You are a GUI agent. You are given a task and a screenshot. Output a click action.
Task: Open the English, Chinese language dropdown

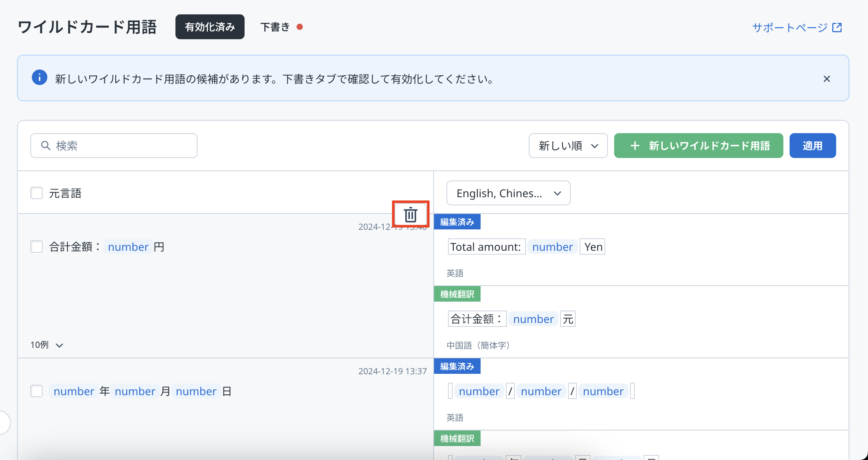(508, 193)
